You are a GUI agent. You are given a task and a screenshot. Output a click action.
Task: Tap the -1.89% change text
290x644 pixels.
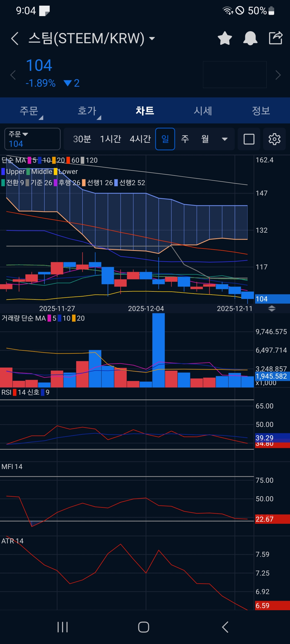tap(41, 83)
